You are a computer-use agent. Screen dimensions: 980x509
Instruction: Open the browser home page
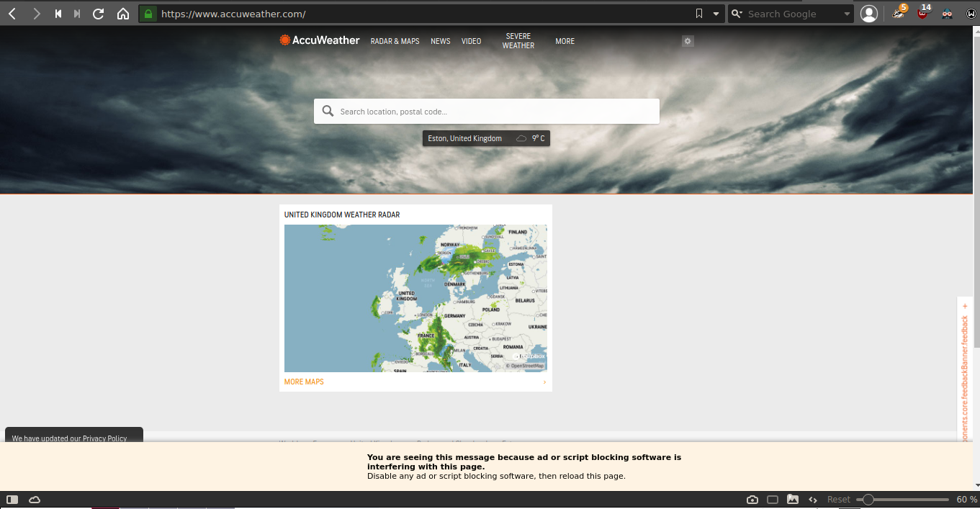pos(123,14)
